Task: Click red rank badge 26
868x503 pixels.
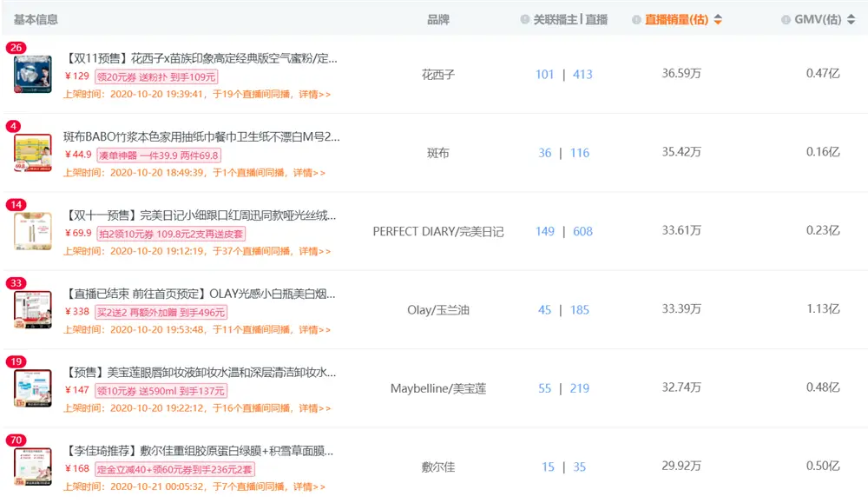Action: (x=16, y=48)
